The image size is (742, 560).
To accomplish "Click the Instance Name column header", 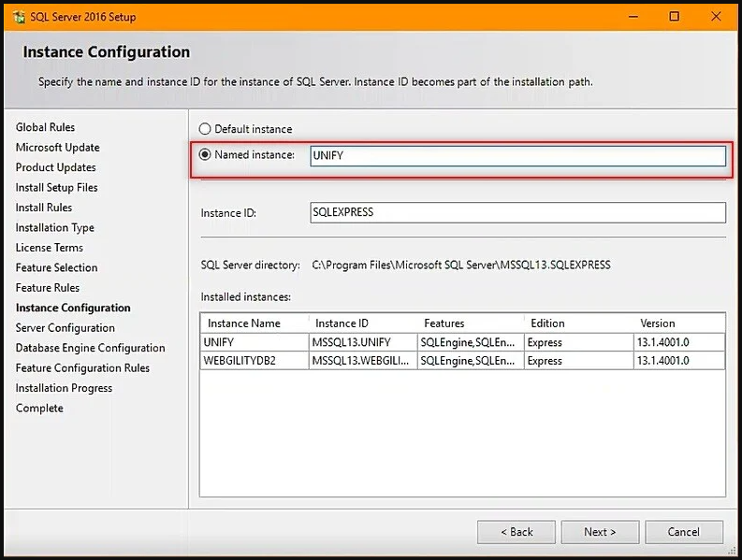I will [x=244, y=323].
